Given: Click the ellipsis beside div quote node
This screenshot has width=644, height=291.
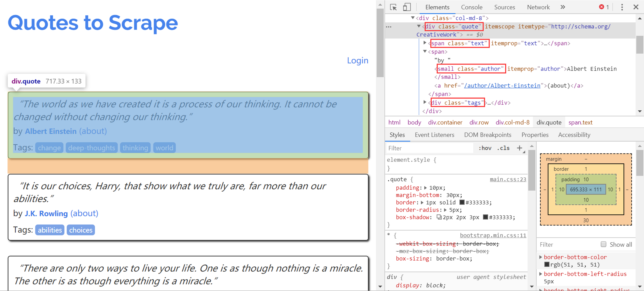Looking at the screenshot, I should 389,27.
